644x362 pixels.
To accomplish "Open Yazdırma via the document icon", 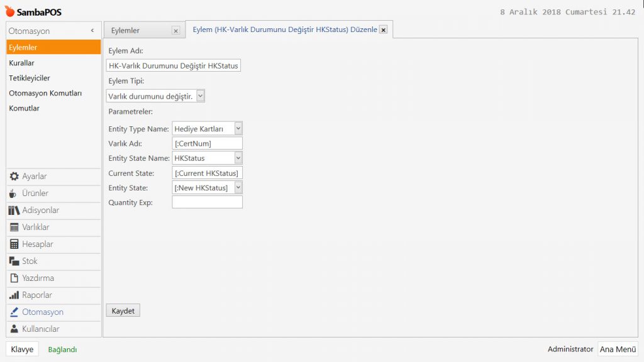I will click(14, 278).
